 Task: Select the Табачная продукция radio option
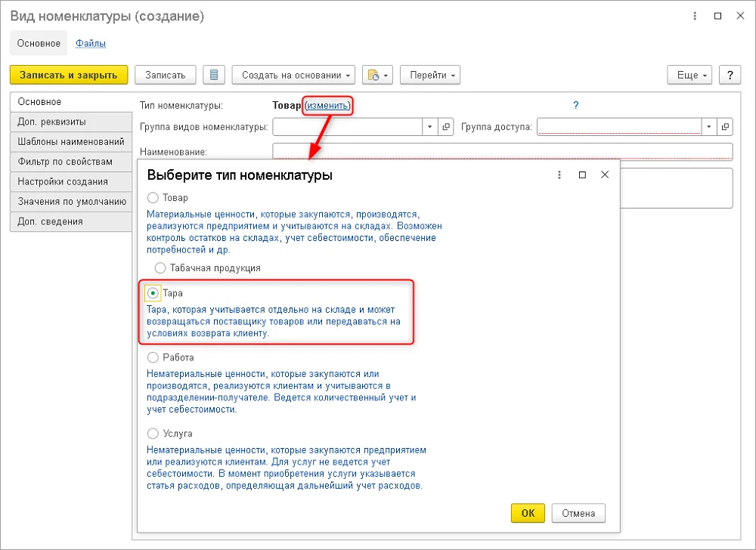pyautogui.click(x=160, y=267)
